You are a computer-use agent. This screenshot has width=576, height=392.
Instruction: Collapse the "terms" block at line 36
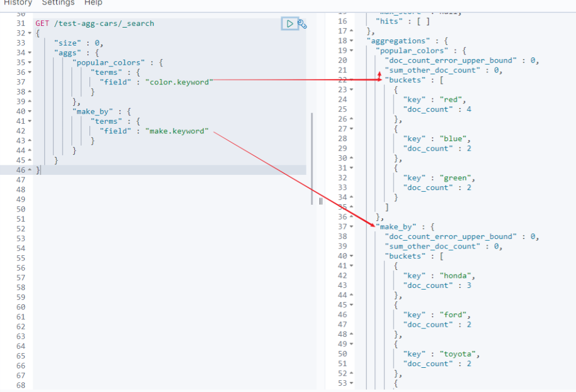[x=30, y=73]
